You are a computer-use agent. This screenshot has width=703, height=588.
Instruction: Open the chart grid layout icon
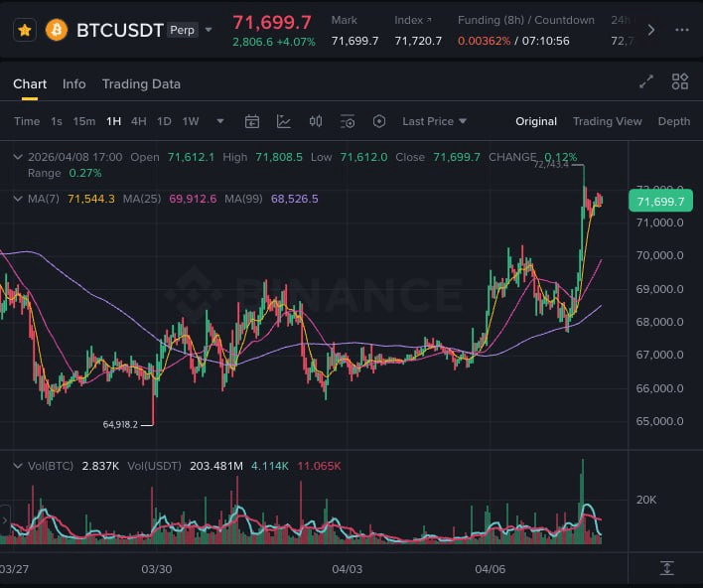tap(680, 82)
